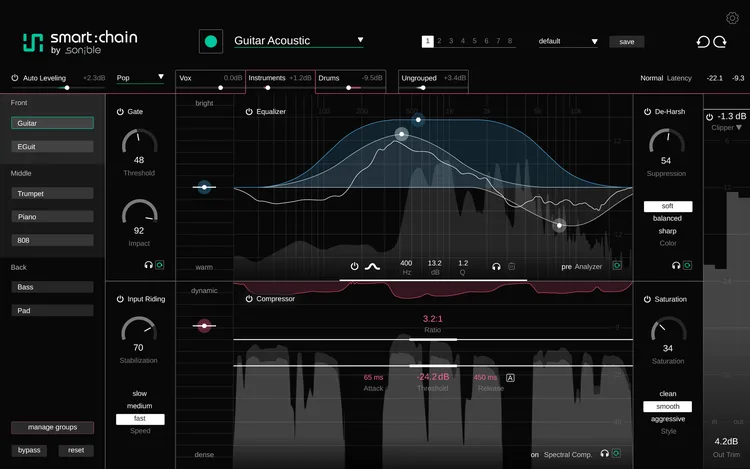
Task: Select the Ungrouped group tab
Action: pyautogui.click(x=433, y=81)
